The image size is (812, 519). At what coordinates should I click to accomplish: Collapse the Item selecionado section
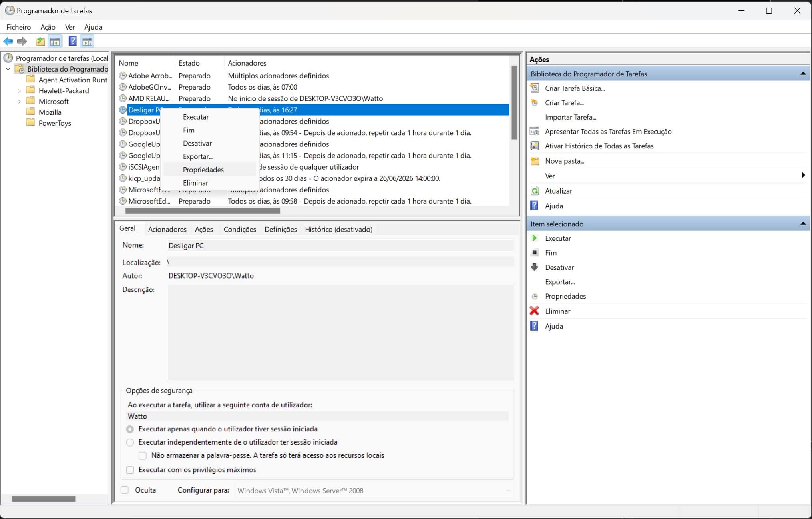click(803, 224)
